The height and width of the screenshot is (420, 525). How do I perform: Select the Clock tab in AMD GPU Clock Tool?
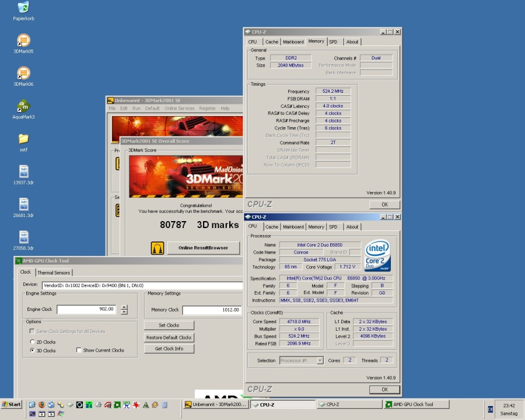(26, 272)
